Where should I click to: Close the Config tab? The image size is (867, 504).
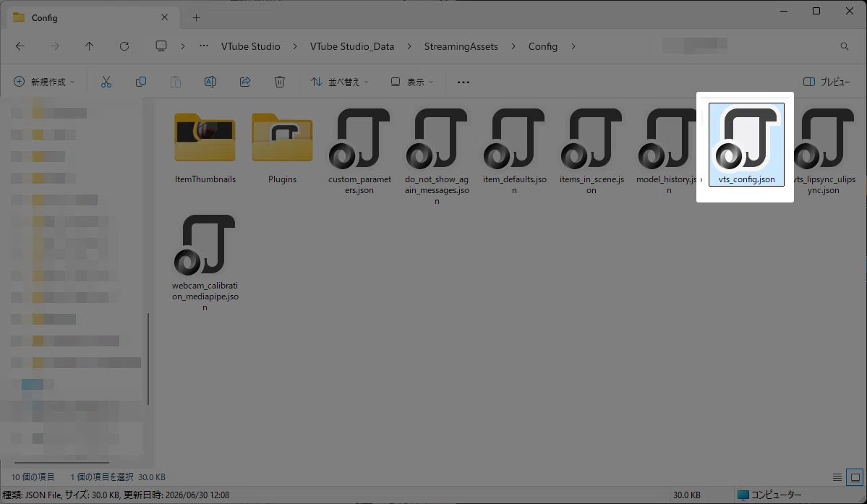coord(164,17)
